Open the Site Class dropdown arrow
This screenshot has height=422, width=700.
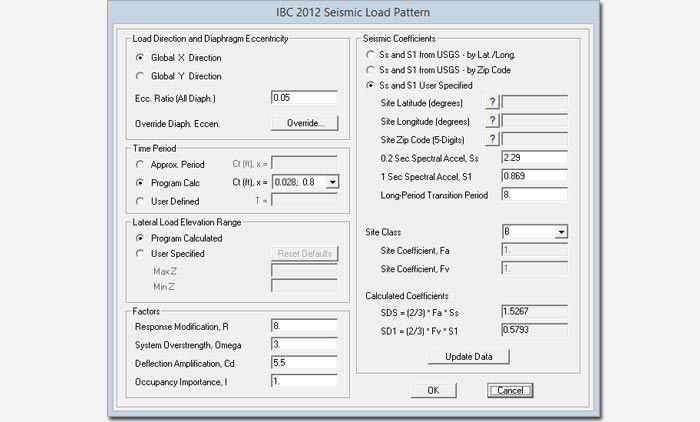point(562,232)
